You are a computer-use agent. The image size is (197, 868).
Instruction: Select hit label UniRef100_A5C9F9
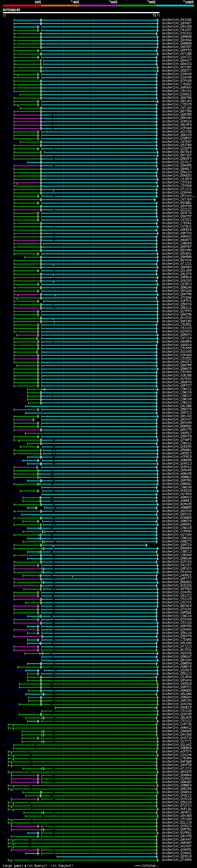pyautogui.click(x=177, y=125)
